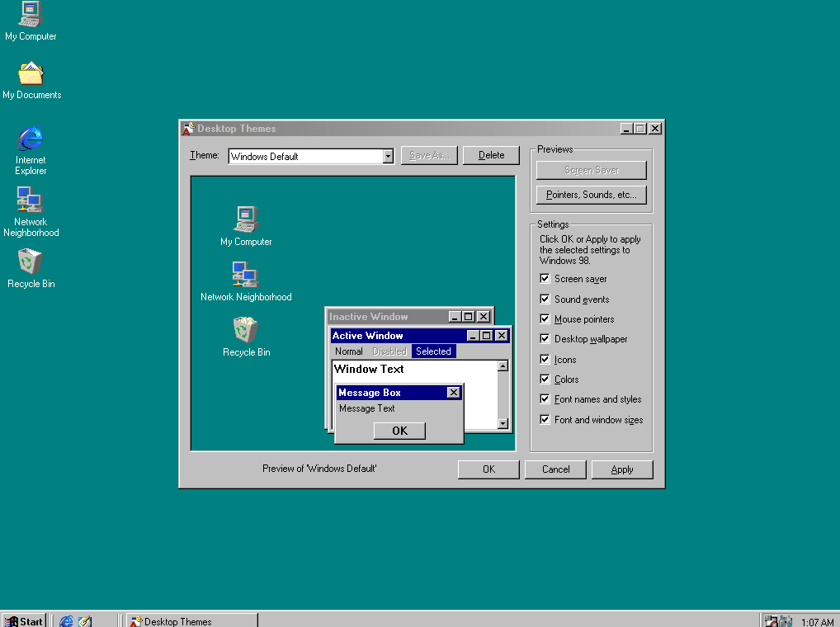Click the Desktop Themes title bar icon
840x627 pixels.
tap(188, 129)
